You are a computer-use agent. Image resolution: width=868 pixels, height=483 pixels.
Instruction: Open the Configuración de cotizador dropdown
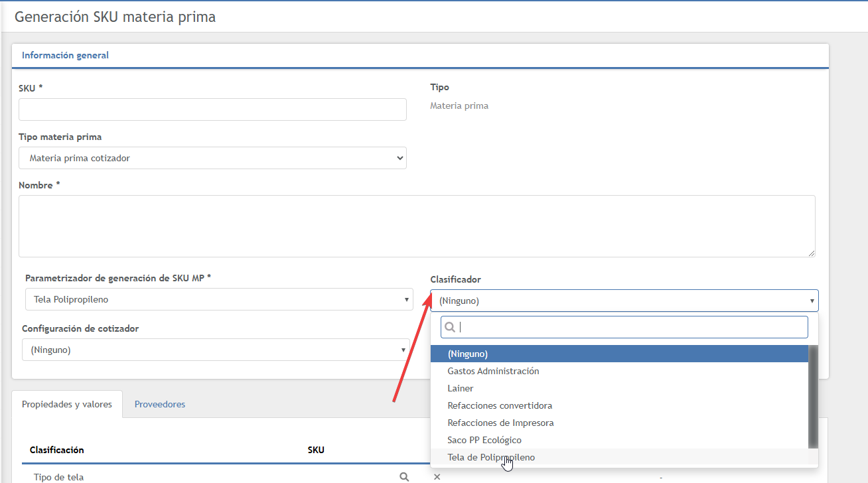216,350
